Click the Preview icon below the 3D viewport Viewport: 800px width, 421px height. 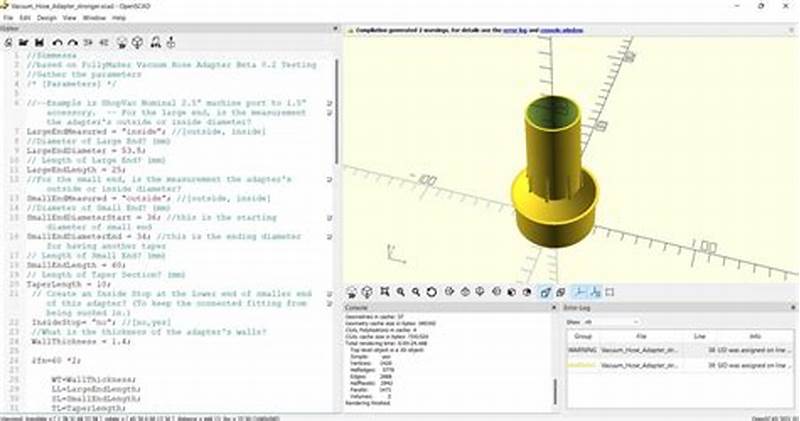tap(352, 292)
